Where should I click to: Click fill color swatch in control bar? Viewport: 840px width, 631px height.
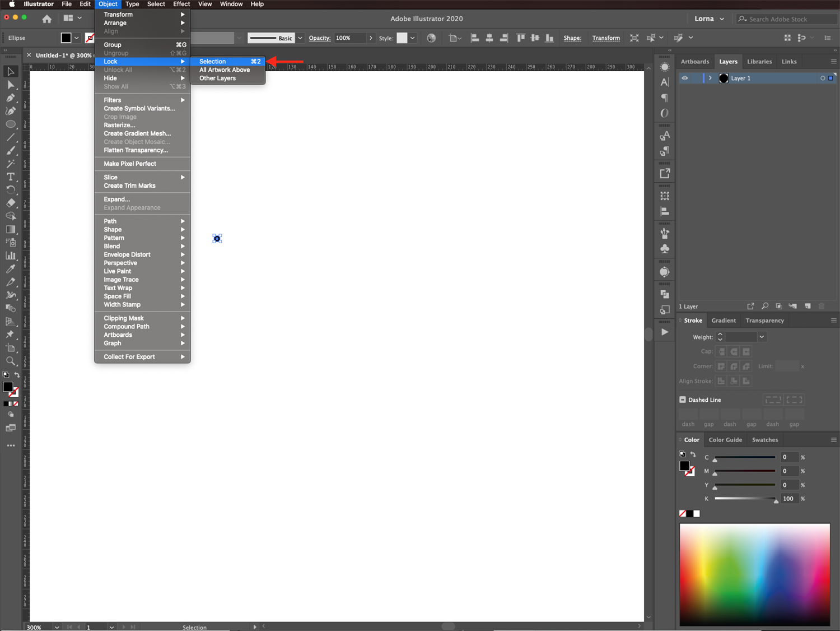(66, 38)
